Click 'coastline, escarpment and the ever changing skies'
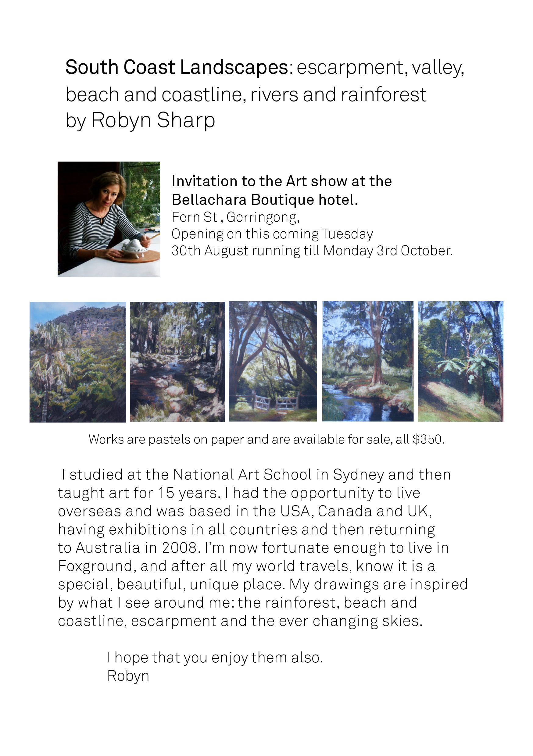Image resolution: width=533 pixels, height=756 pixels. coord(240,621)
